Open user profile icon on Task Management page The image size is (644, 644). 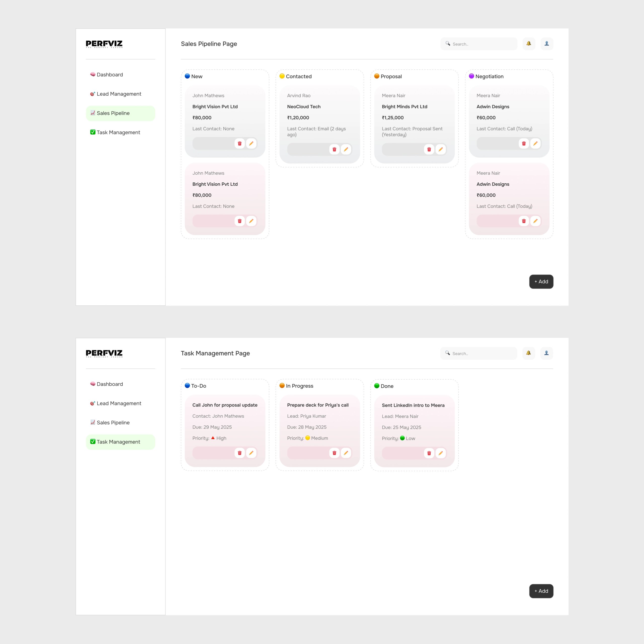[546, 353]
